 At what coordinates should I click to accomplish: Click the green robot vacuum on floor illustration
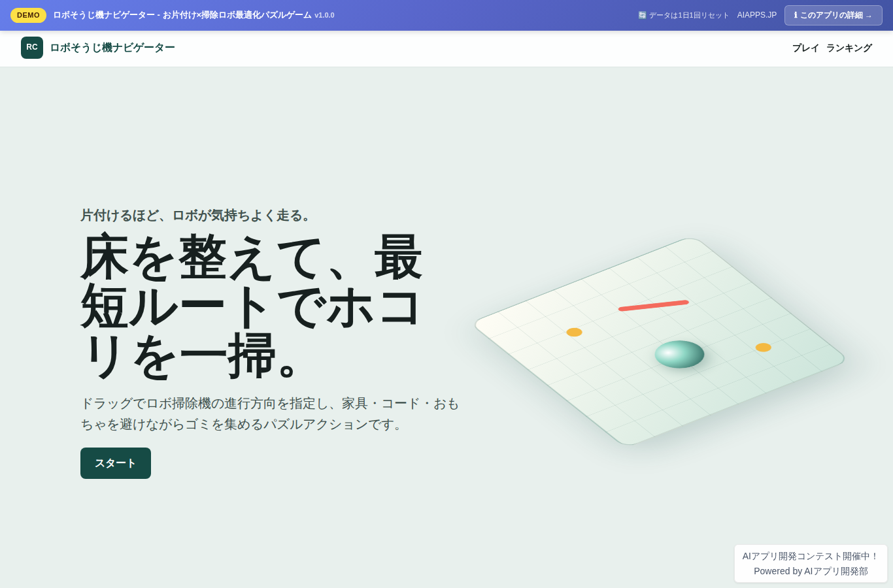679,354
